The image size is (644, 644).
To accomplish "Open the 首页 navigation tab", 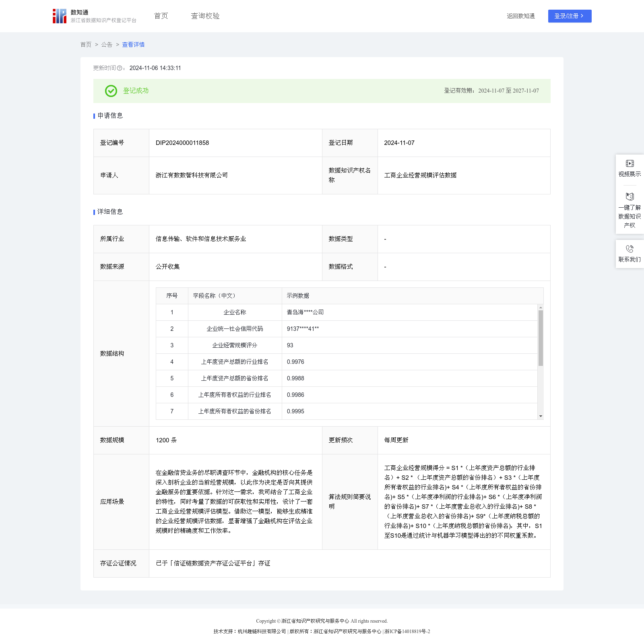I will (x=161, y=16).
